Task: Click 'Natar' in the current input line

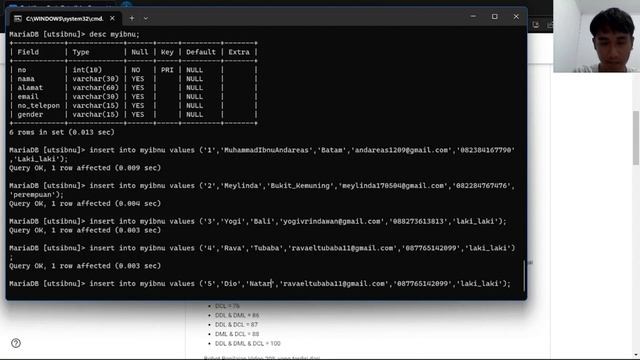Action: [x=260, y=284]
